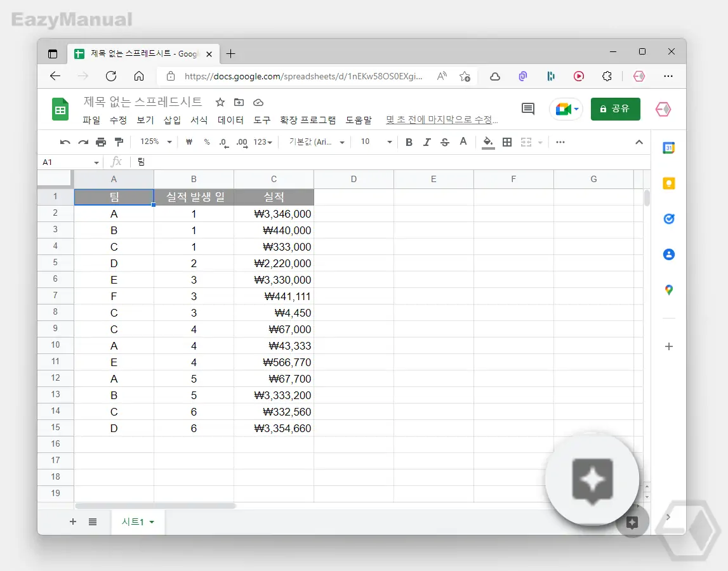Refresh the browser page
This screenshot has width=728, height=571.
(x=111, y=76)
